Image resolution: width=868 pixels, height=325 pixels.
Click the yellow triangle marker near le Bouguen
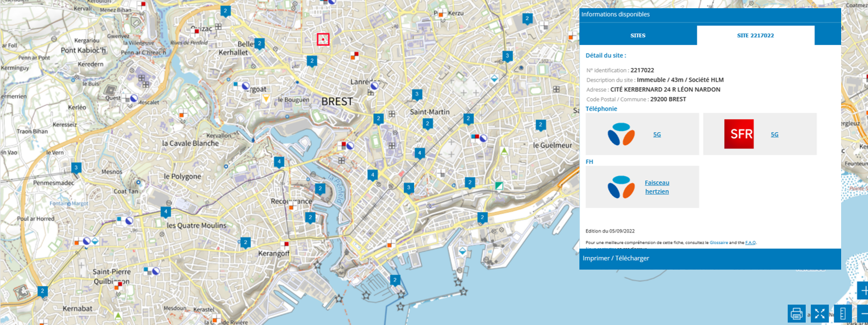tap(266, 99)
